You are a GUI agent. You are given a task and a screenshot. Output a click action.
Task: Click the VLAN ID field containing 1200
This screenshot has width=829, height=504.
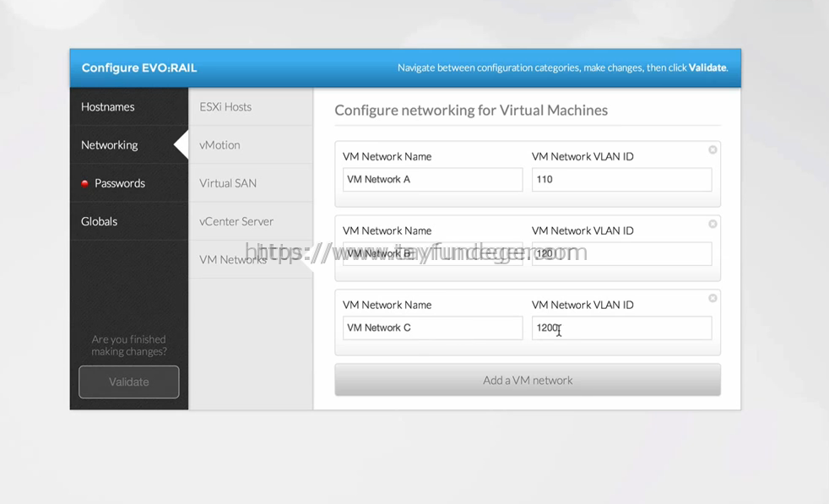point(621,328)
